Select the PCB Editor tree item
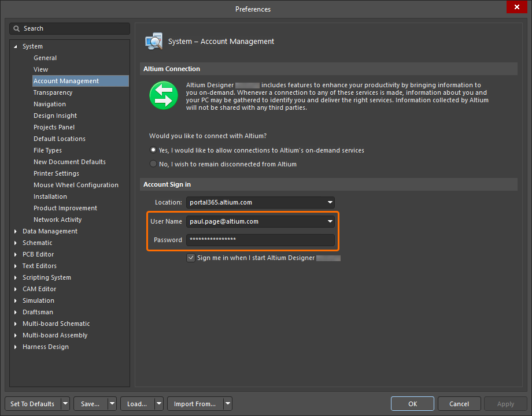Image resolution: width=532 pixels, height=416 pixels. [x=38, y=254]
